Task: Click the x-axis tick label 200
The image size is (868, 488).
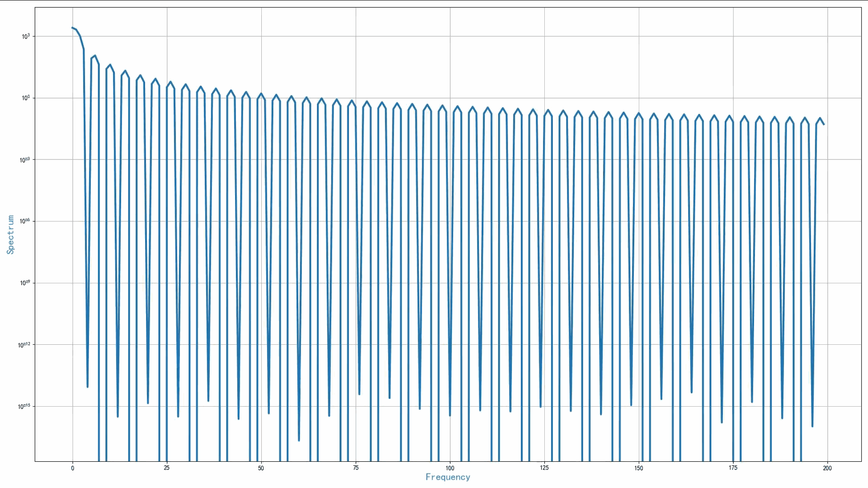Action: point(827,468)
